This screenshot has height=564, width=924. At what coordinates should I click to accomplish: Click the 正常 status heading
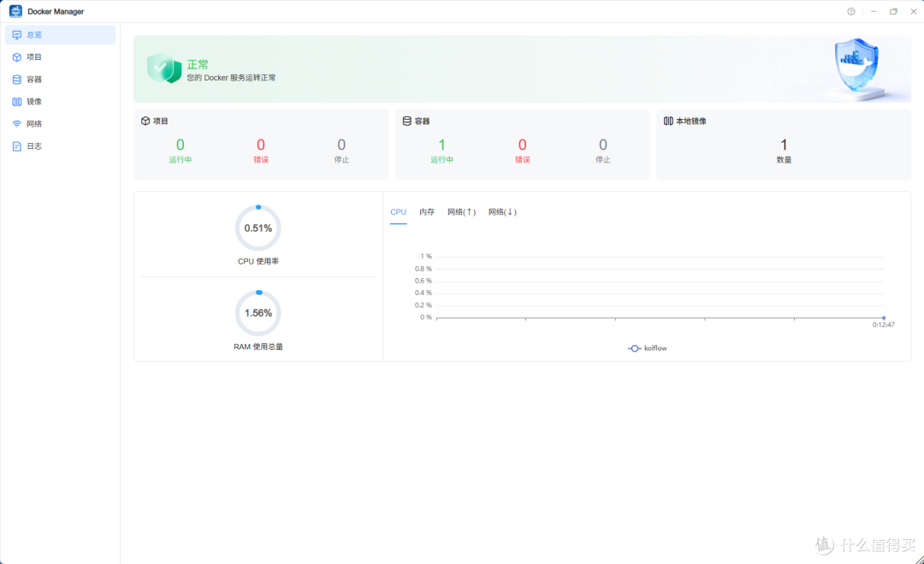[198, 64]
